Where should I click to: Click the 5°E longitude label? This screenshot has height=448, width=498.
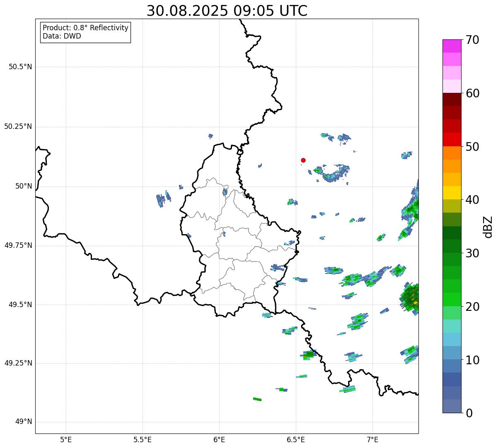[66, 439]
